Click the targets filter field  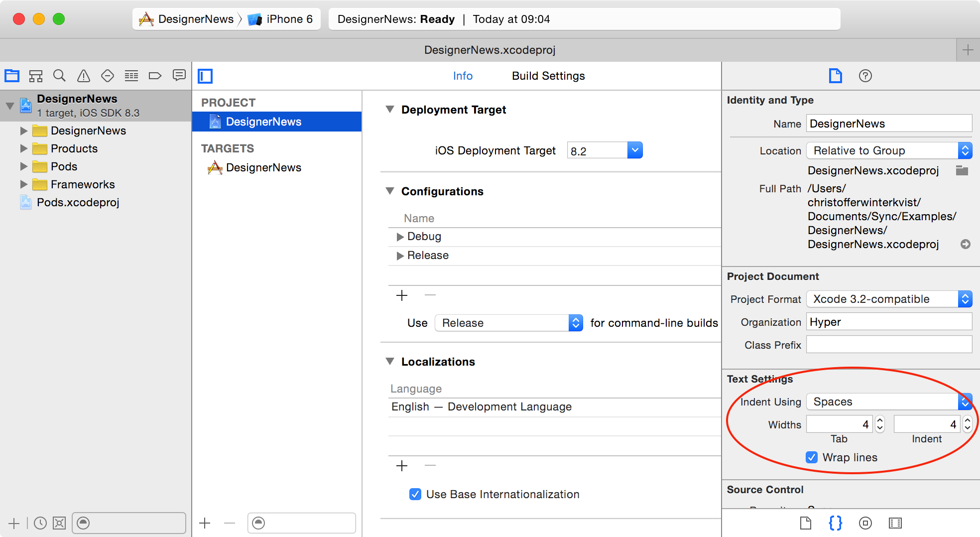point(302,523)
